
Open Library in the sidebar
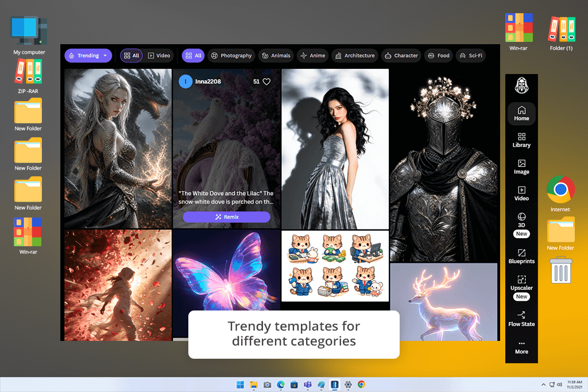(x=521, y=140)
